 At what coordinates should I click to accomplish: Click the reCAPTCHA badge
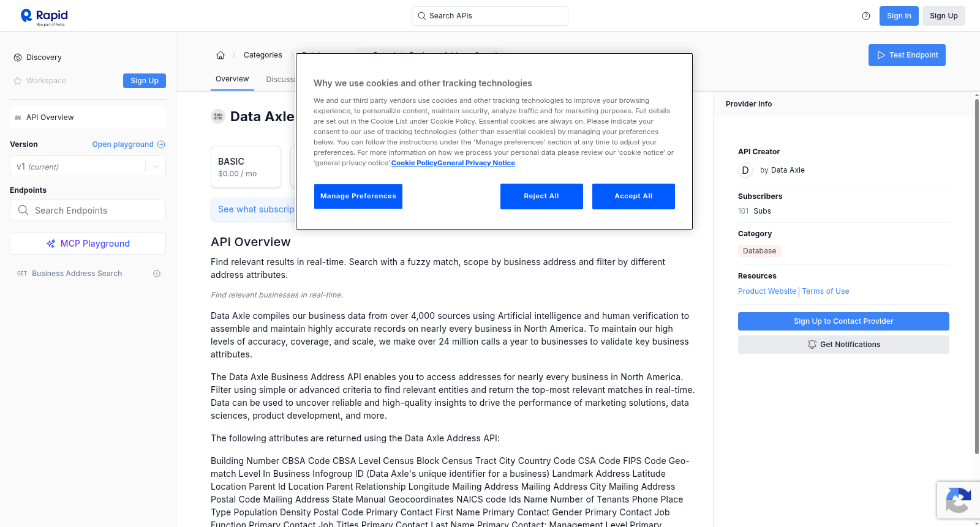click(x=958, y=500)
